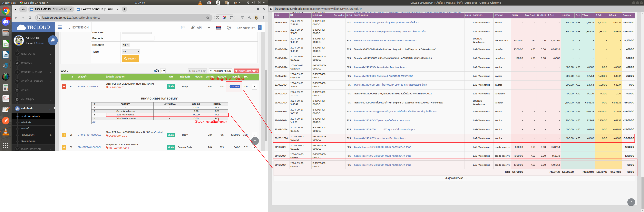Image resolution: width=644 pixels, height=212 pixels.
Task: Open the Show Applications grid in dock
Action: click(5, 145)
